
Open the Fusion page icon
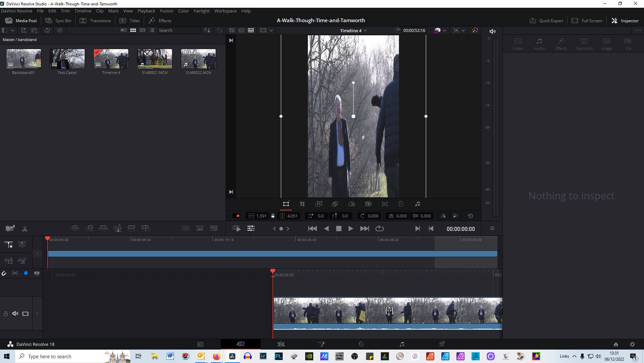click(x=321, y=344)
